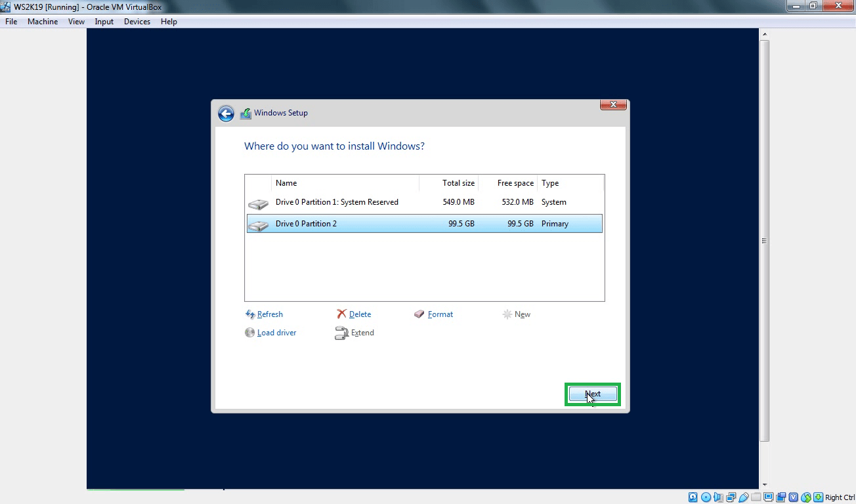Click the display monitor icon in the status bar
The image size is (856, 504).
click(x=768, y=497)
